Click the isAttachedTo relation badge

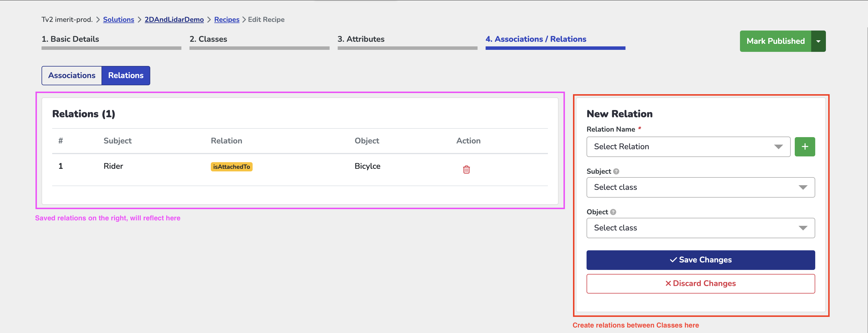click(x=232, y=167)
